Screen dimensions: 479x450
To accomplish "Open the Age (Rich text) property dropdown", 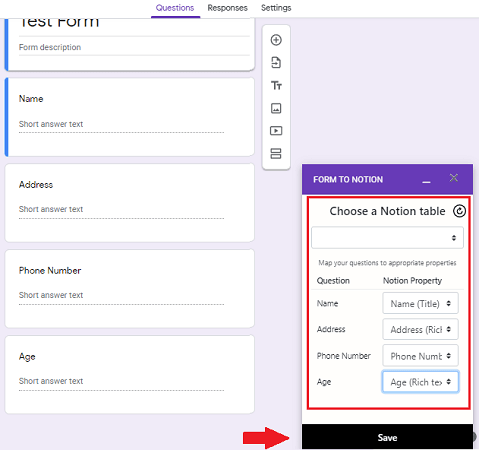I will pos(420,382).
